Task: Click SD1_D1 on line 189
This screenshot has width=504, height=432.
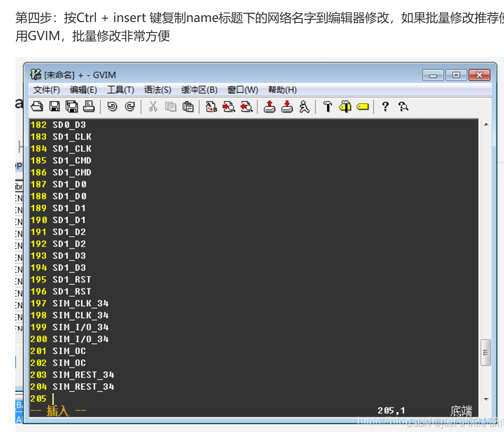Action: [69, 208]
